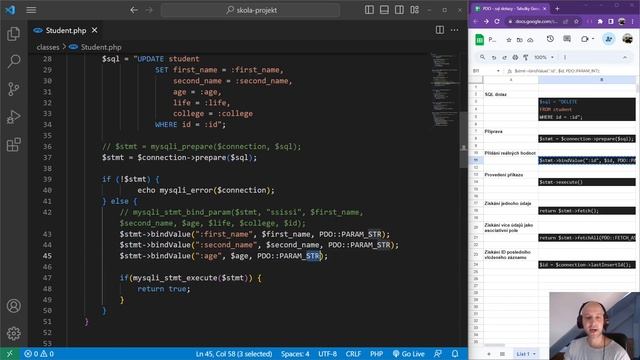Screen dimensions: 640x360
Task: Select the paint format tool
Action: 526,58
